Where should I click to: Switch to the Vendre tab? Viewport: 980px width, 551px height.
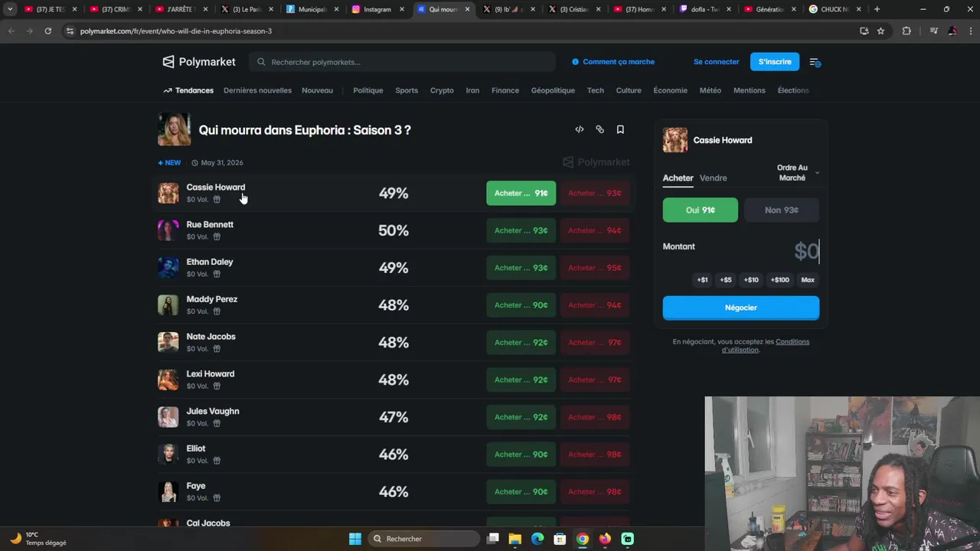point(713,178)
